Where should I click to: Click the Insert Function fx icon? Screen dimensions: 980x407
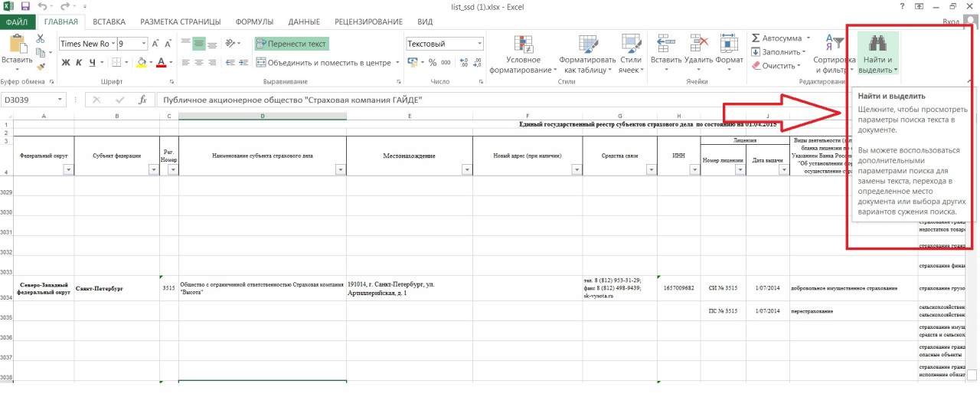142,100
